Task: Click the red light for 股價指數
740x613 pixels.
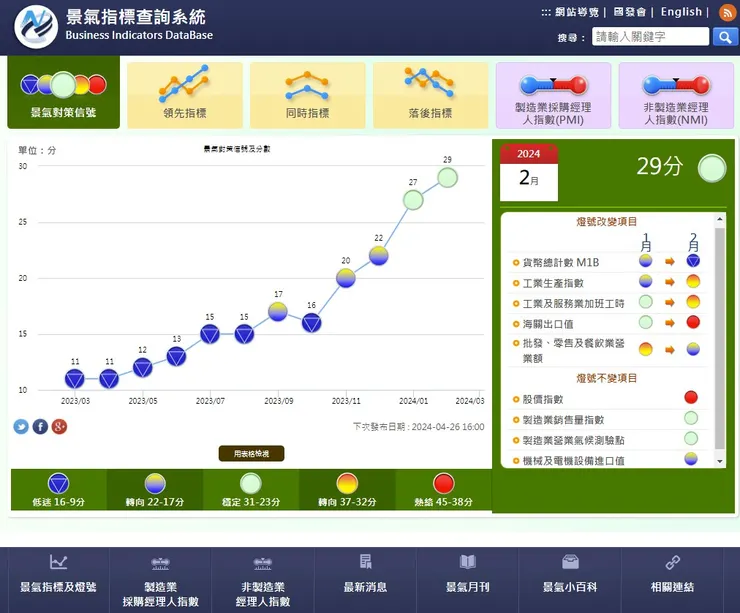Action: tap(691, 397)
